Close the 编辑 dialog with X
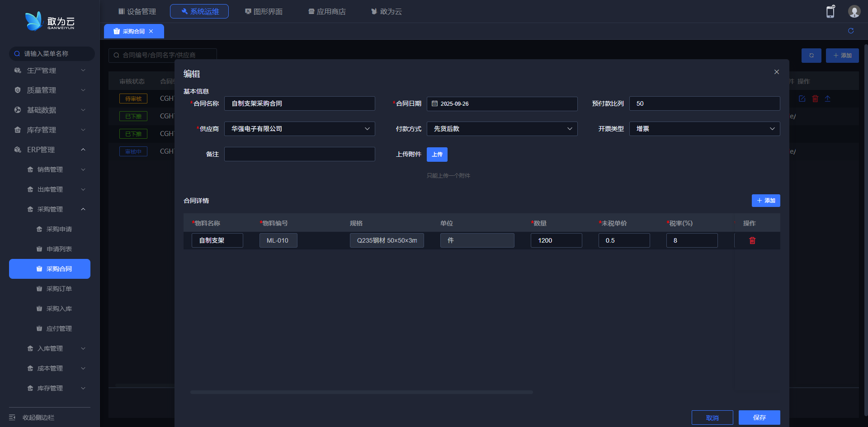Viewport: 868px width, 427px height. 776,72
